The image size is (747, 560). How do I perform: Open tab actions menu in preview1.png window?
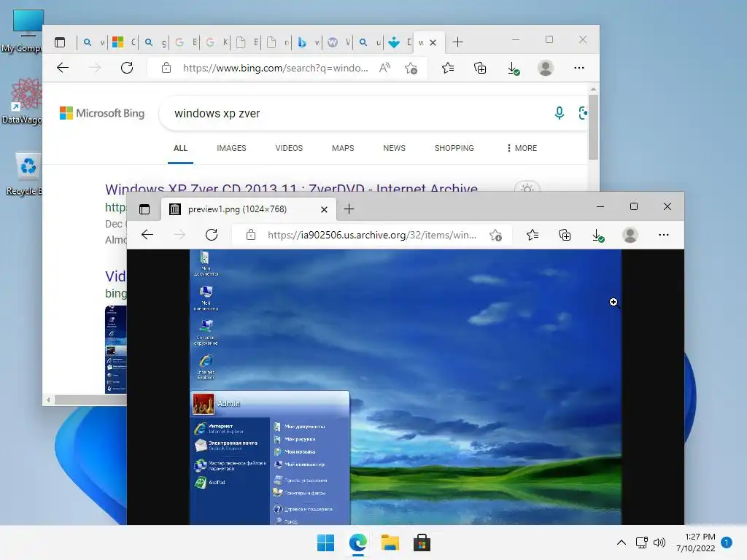click(144, 209)
